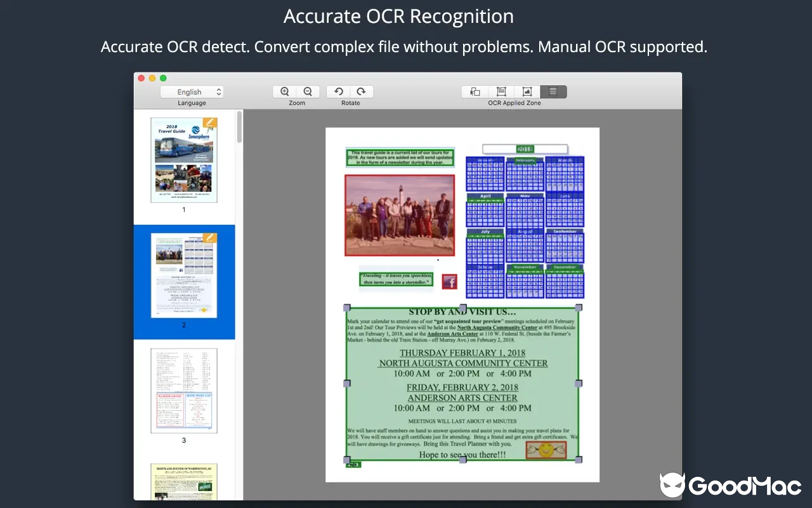Expand language options via the chevron control
This screenshot has height=508, width=812.
[218, 91]
